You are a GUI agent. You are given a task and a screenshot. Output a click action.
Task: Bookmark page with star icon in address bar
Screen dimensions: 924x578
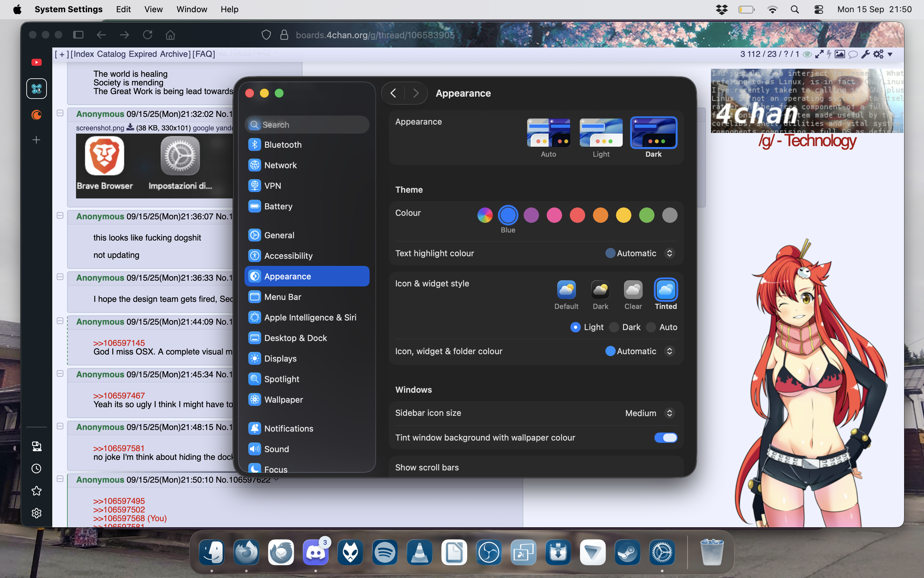click(x=733, y=35)
